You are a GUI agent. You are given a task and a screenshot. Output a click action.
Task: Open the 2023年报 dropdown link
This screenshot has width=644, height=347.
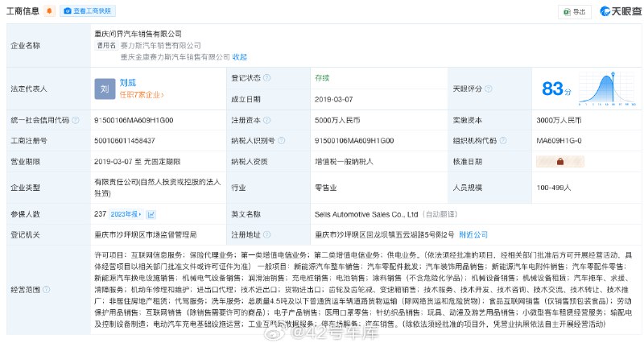coord(126,214)
